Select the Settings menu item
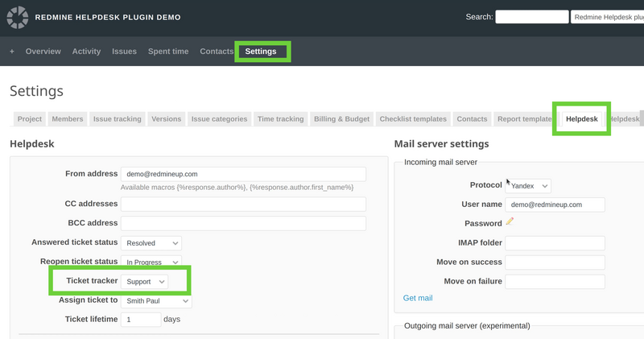The image size is (644, 339). (261, 52)
